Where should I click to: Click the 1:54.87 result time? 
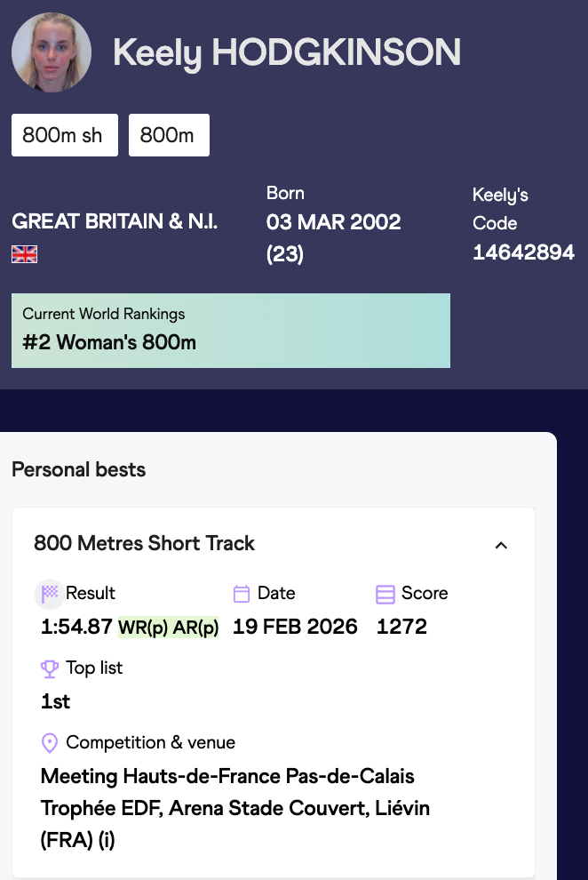76,628
